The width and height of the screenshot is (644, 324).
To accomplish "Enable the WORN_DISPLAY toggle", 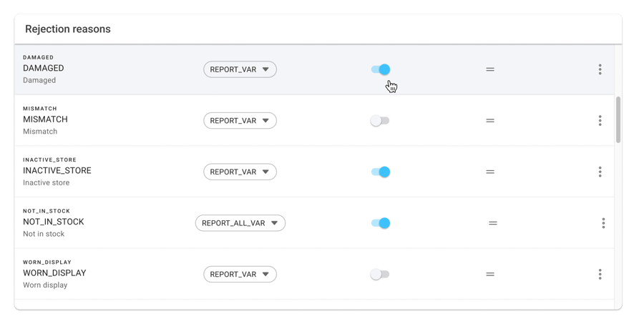I will click(380, 274).
